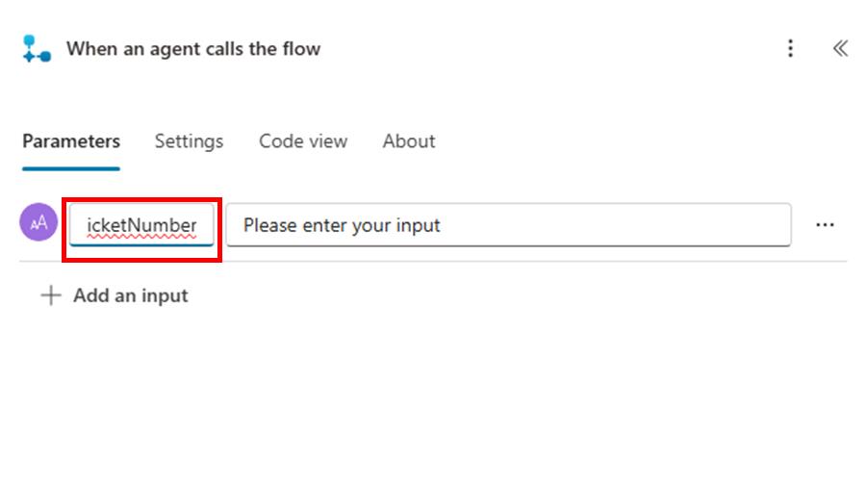Place cursor in the input description box
Viewport: 868px width, 484px height.
[508, 226]
